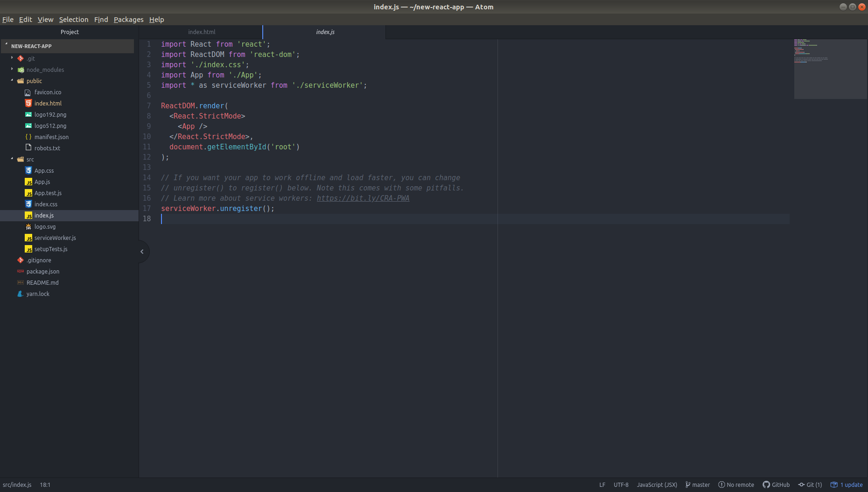Image resolution: width=868 pixels, height=492 pixels.
Task: Select the public folder name
Action: coord(34,81)
